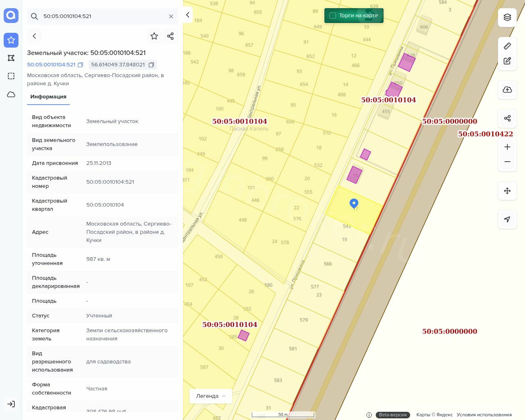Screen dimensions: 525x420
Task: Add parcel to favorites with star
Action: pyautogui.click(x=154, y=36)
